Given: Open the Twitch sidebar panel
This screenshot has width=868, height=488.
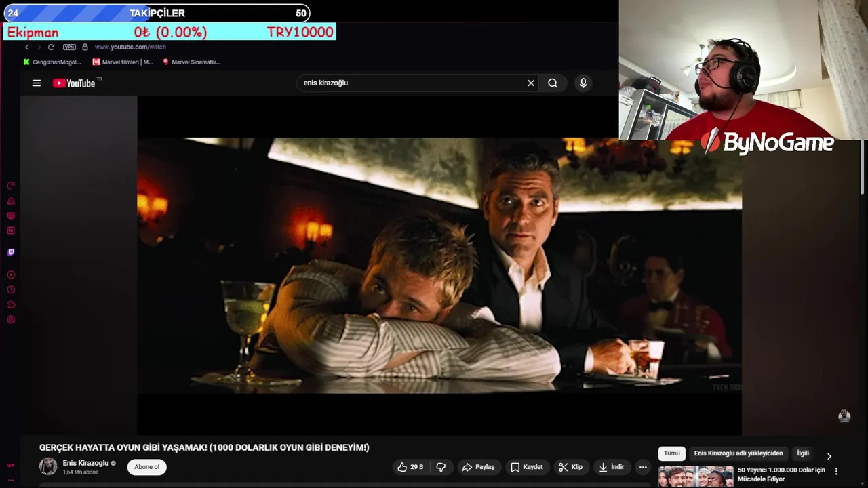Looking at the screenshot, I should pos(11,253).
